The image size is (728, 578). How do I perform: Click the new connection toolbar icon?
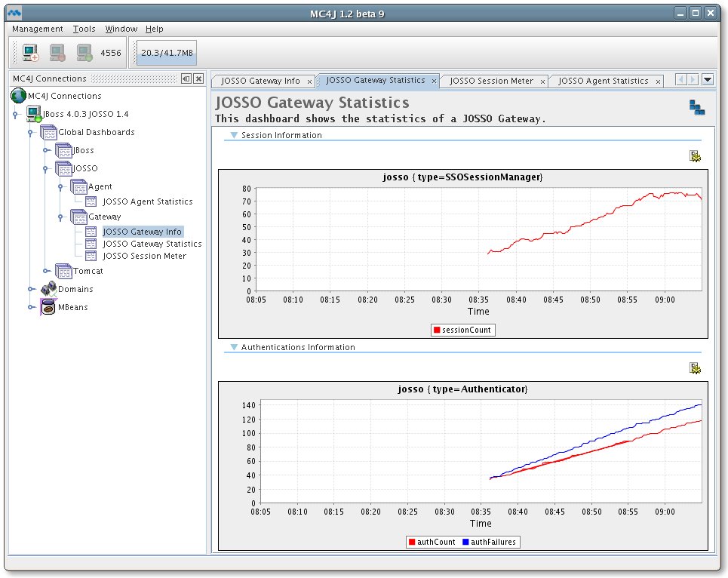coord(30,53)
